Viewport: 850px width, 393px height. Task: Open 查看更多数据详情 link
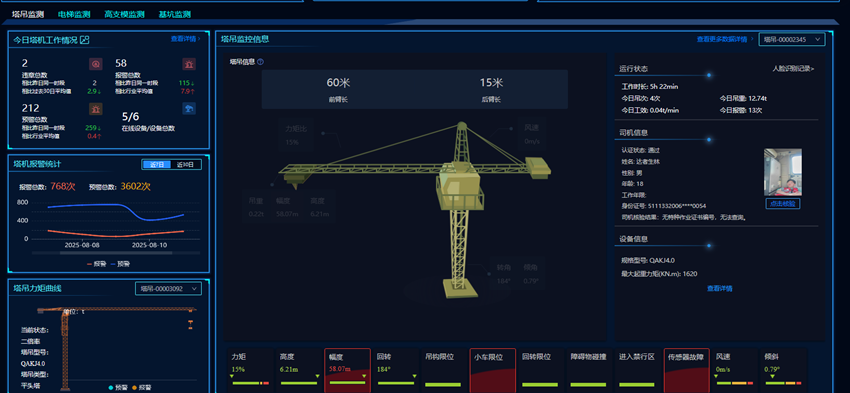[x=722, y=39]
